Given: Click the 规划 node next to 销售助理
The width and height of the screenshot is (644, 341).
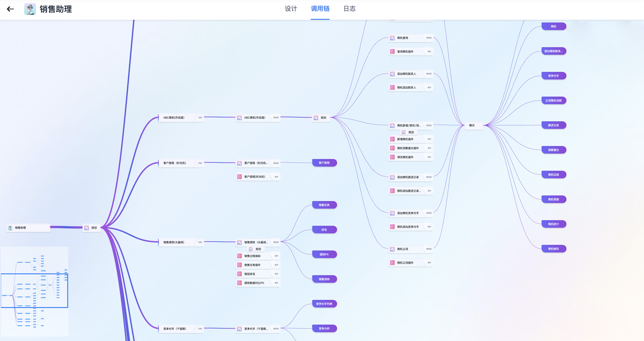Looking at the screenshot, I should pyautogui.click(x=92, y=228).
